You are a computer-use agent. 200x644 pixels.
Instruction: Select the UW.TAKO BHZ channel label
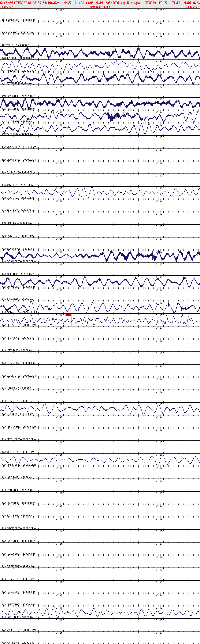[x=19, y=541]
